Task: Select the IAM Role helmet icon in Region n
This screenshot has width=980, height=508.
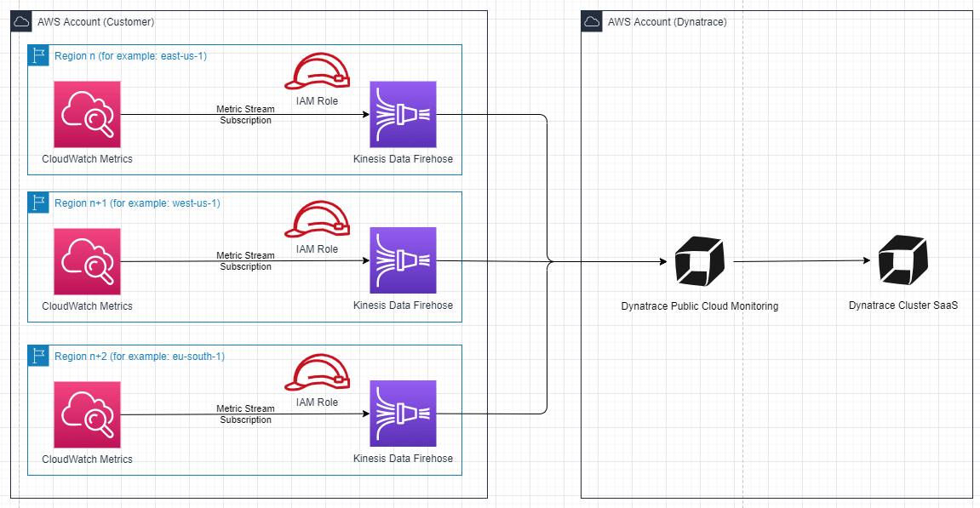Action: click(318, 71)
